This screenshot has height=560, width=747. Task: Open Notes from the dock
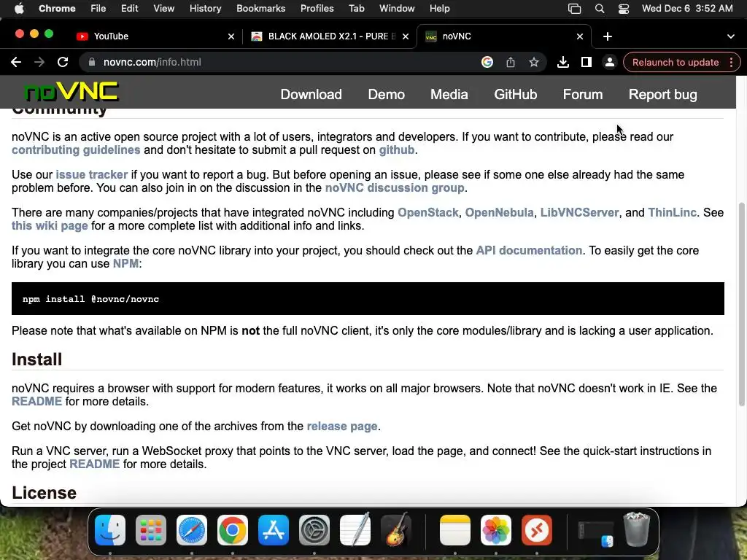(455, 530)
